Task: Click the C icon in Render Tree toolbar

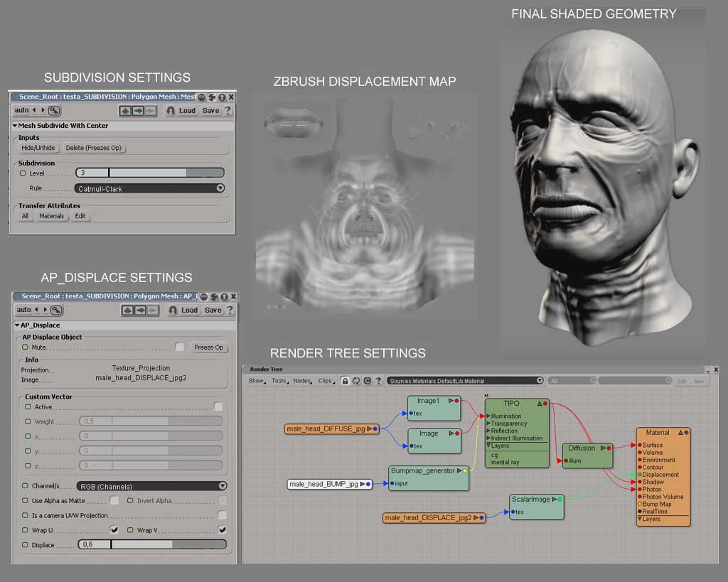Action: pyautogui.click(x=368, y=381)
